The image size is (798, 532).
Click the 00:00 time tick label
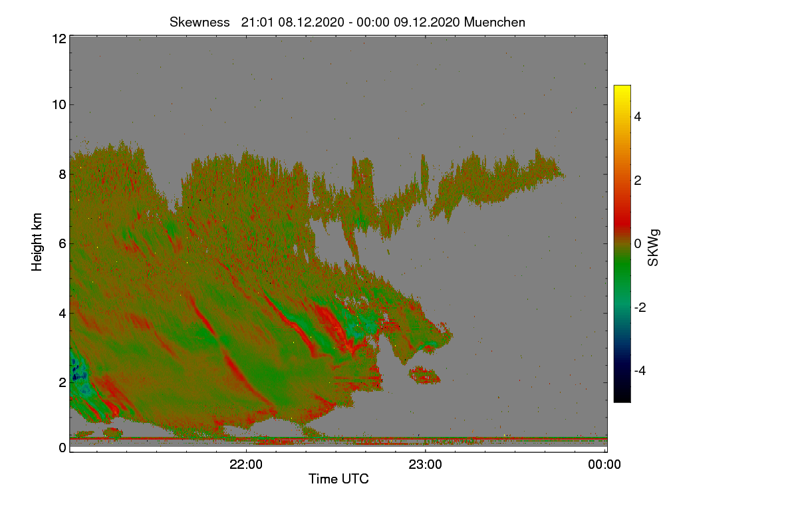pos(604,465)
